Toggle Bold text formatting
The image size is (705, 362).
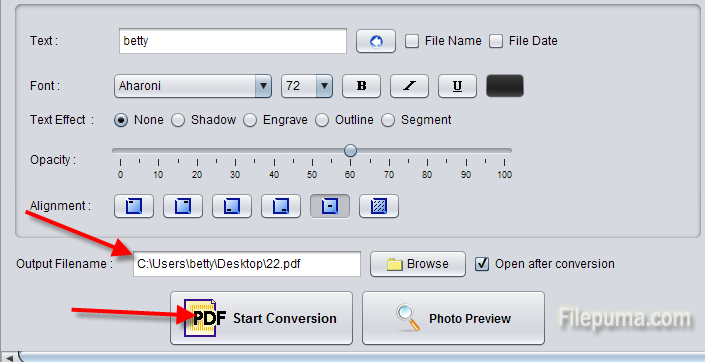pyautogui.click(x=361, y=86)
